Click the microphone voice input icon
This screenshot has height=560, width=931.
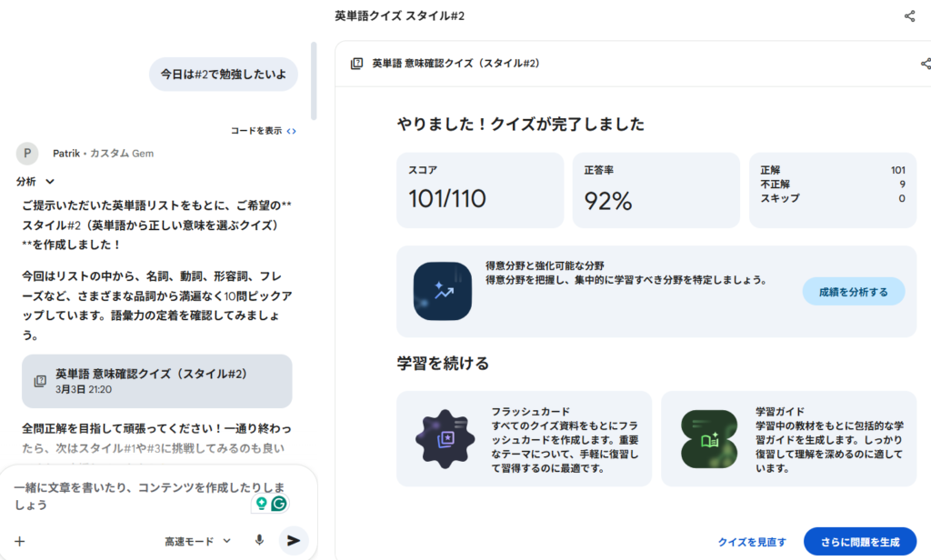point(259,540)
